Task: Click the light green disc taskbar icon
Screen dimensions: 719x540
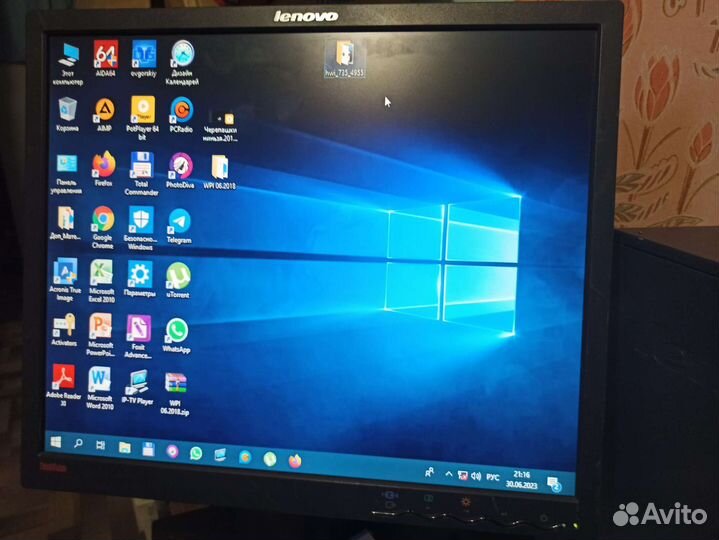Action: point(270,459)
